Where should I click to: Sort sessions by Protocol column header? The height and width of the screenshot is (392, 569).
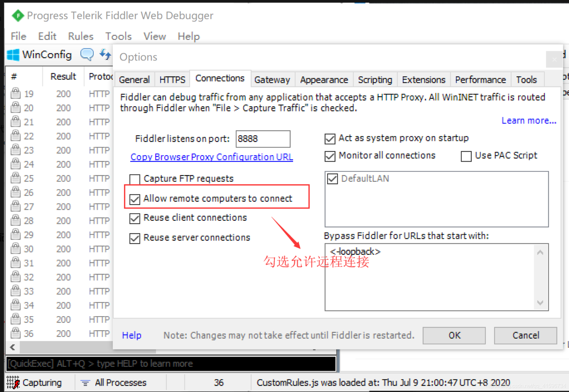coord(99,77)
